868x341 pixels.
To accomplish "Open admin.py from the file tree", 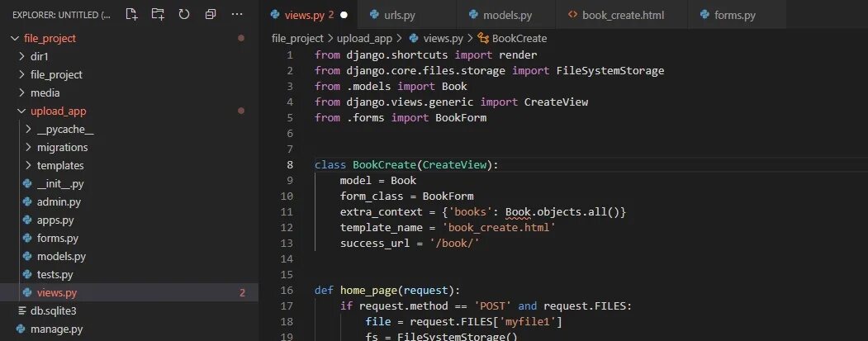I will pos(59,202).
